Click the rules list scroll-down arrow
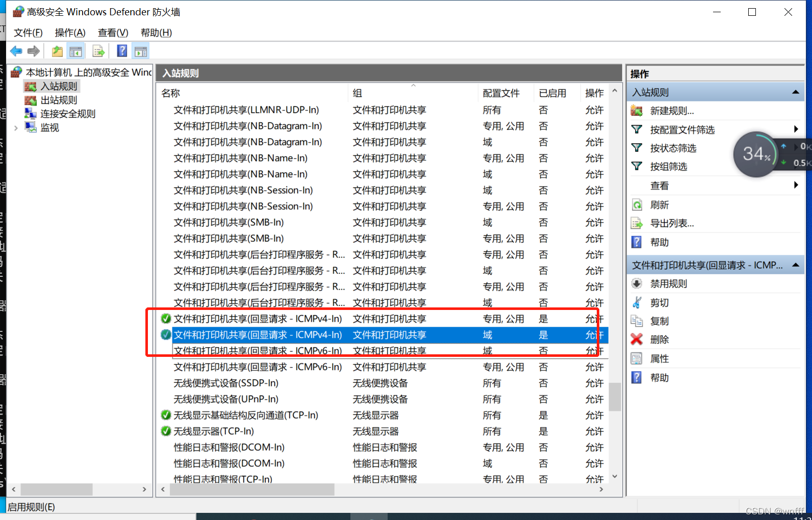 tap(615, 477)
